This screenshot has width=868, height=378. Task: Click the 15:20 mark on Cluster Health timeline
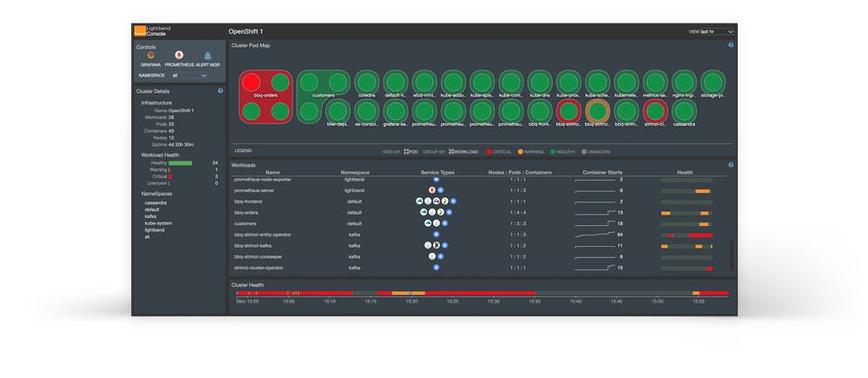411,302
